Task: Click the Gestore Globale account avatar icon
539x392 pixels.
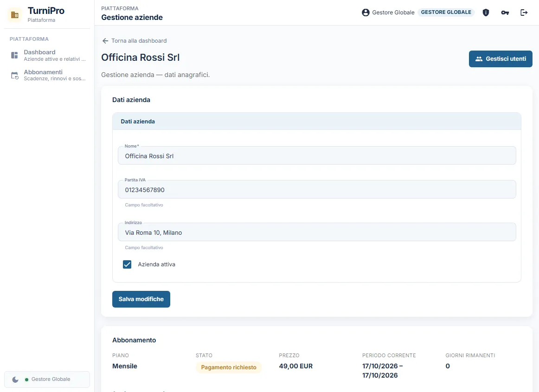Action: [366, 13]
